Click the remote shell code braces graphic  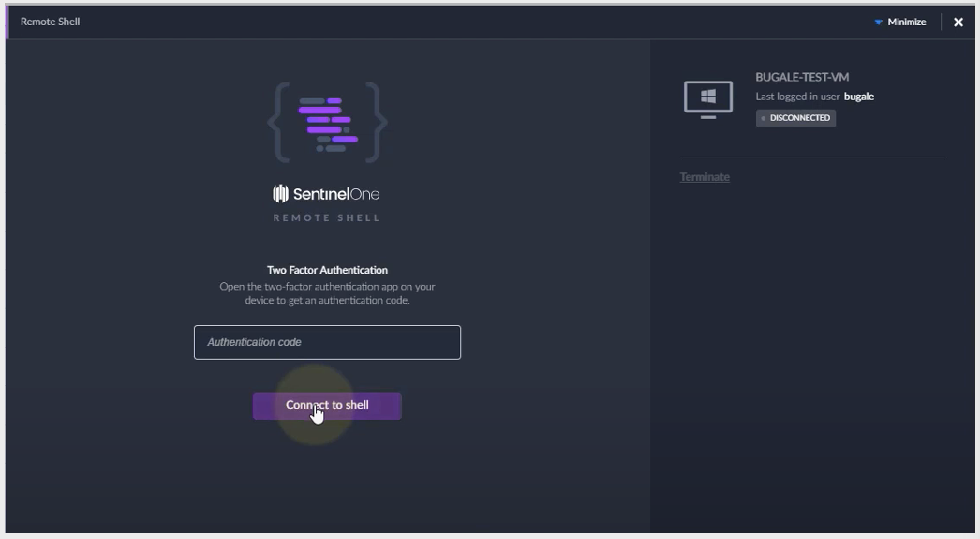pos(328,122)
